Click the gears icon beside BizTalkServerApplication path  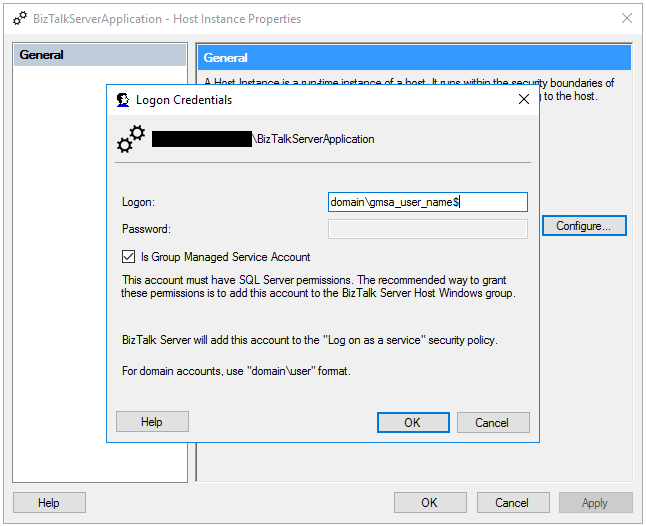[131, 139]
